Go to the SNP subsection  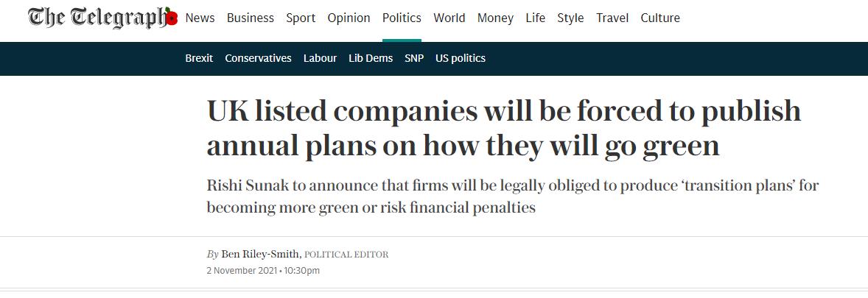[414, 58]
